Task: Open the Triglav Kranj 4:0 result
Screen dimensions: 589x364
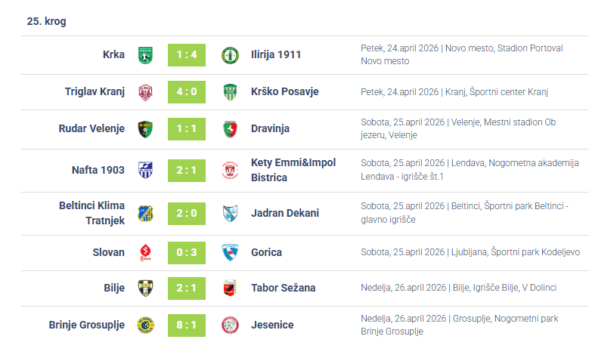Action: click(187, 92)
